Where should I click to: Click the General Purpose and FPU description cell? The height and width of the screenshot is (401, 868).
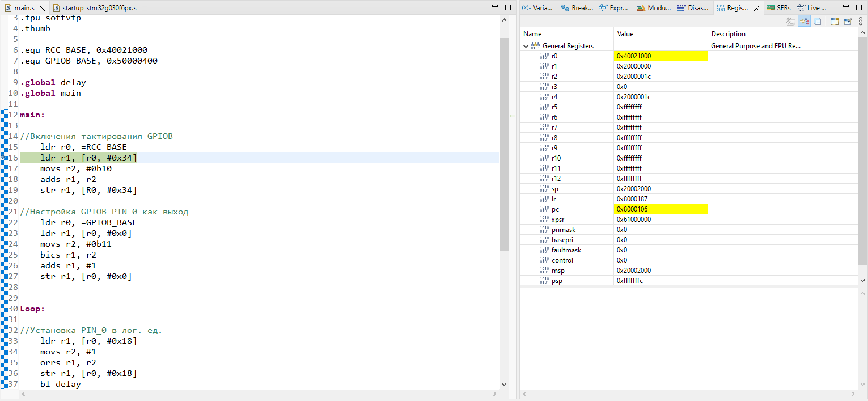point(755,46)
